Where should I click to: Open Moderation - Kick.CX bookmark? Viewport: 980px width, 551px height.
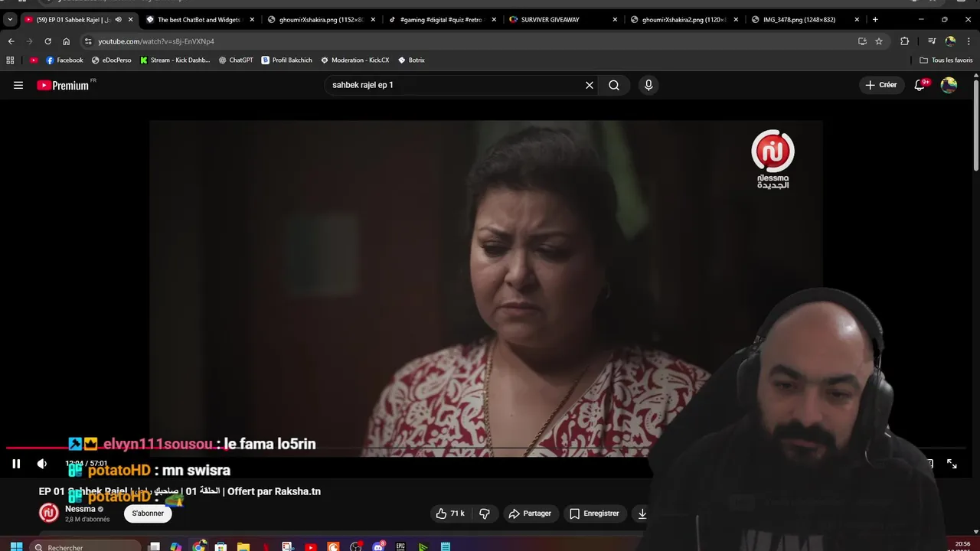tap(354, 60)
